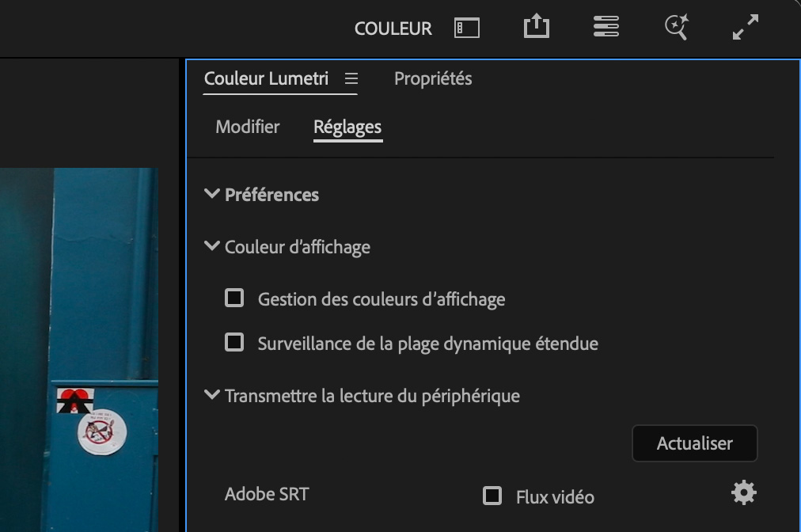Viewport: 801px width, 532px height.
Task: Toggle full-screen with the diagonal arrows icon
Action: coord(746,28)
